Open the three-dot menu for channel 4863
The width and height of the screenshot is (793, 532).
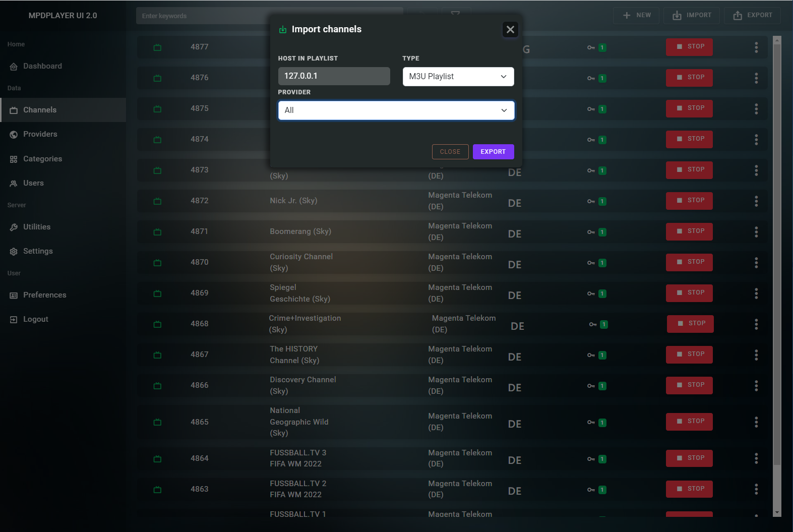pos(756,489)
